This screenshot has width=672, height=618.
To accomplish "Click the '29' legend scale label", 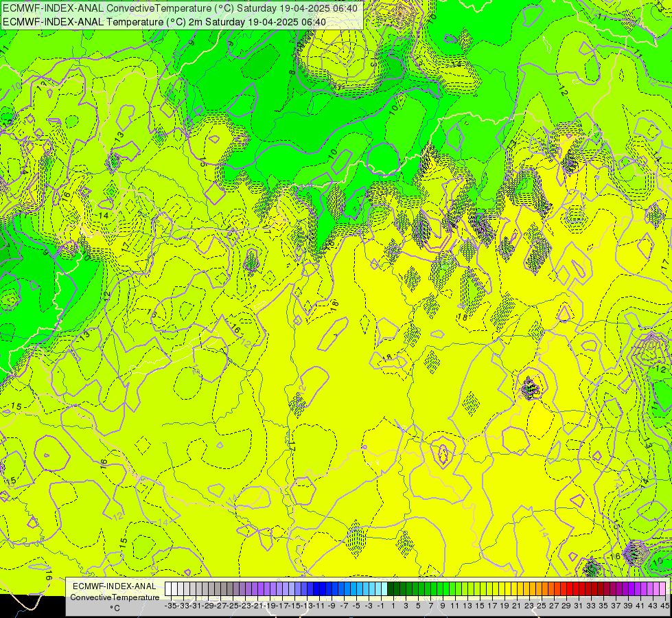I will click(566, 606).
